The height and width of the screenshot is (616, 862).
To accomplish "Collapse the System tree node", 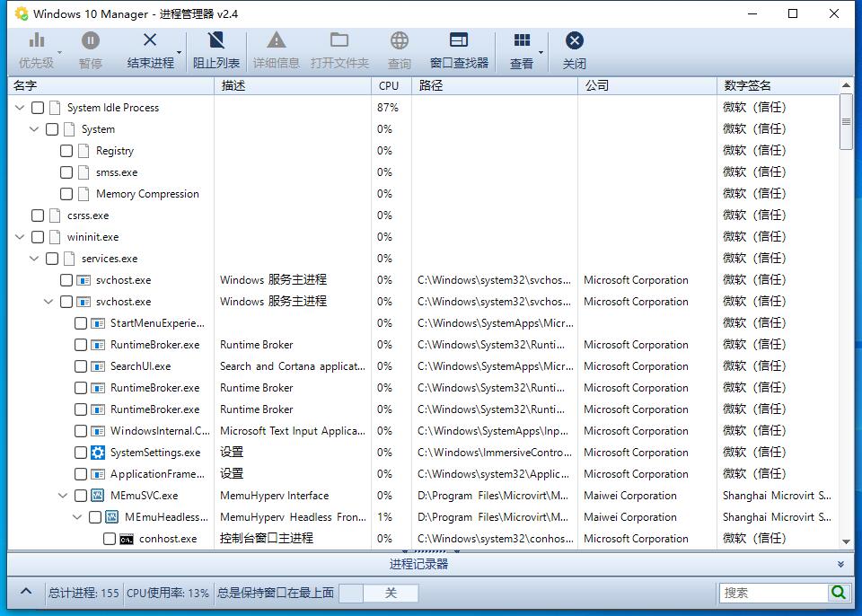I will click(34, 128).
